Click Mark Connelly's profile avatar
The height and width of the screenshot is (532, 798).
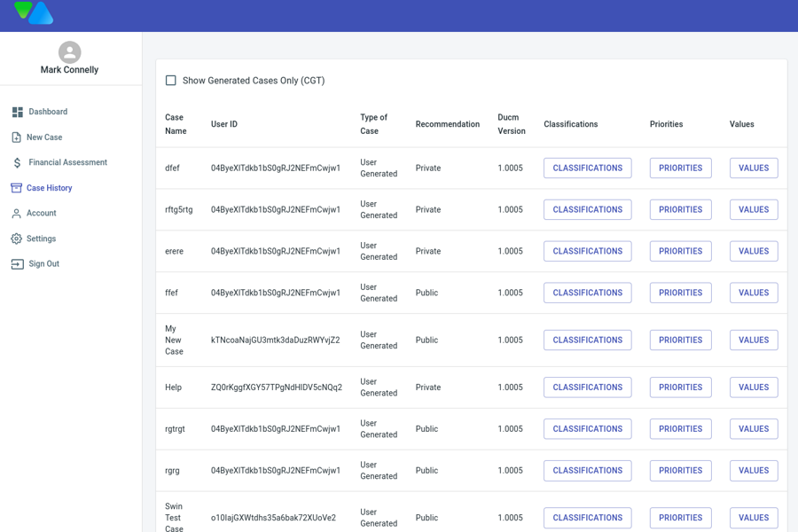point(70,52)
